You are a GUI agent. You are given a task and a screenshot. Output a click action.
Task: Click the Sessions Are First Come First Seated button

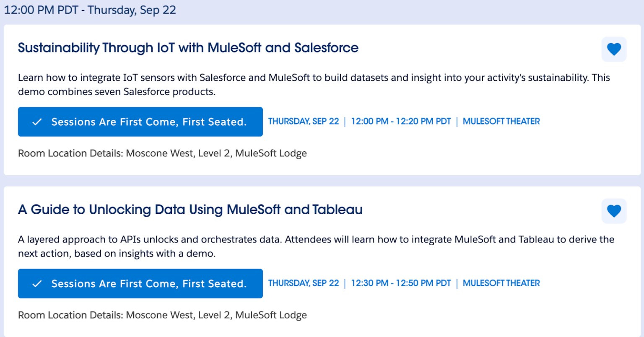click(140, 122)
